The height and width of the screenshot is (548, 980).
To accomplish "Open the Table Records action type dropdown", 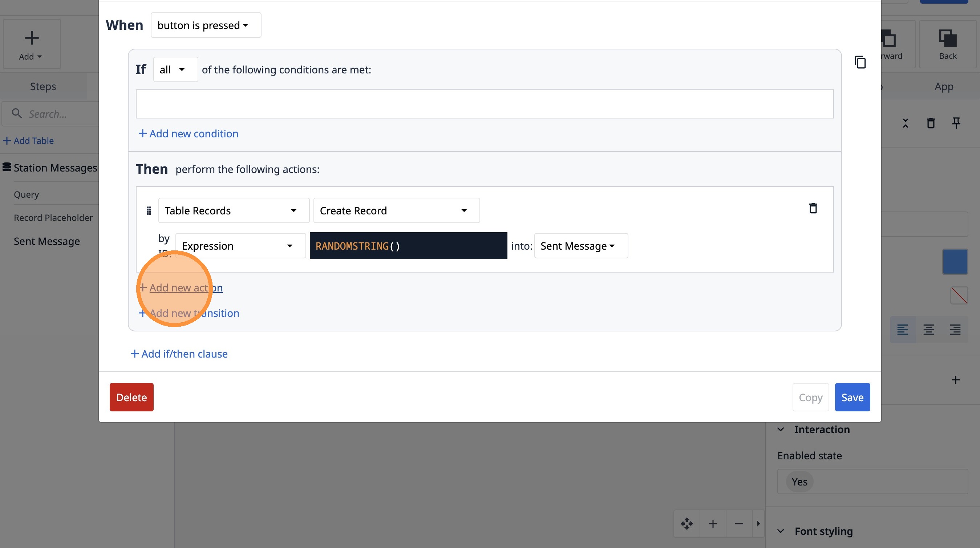I will [234, 210].
